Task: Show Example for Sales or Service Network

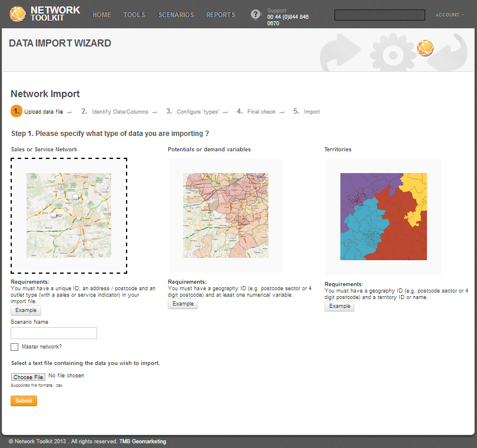Action: pos(26,310)
